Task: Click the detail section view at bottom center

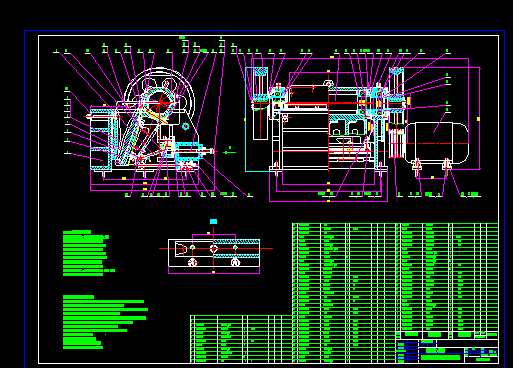Action: point(214,253)
